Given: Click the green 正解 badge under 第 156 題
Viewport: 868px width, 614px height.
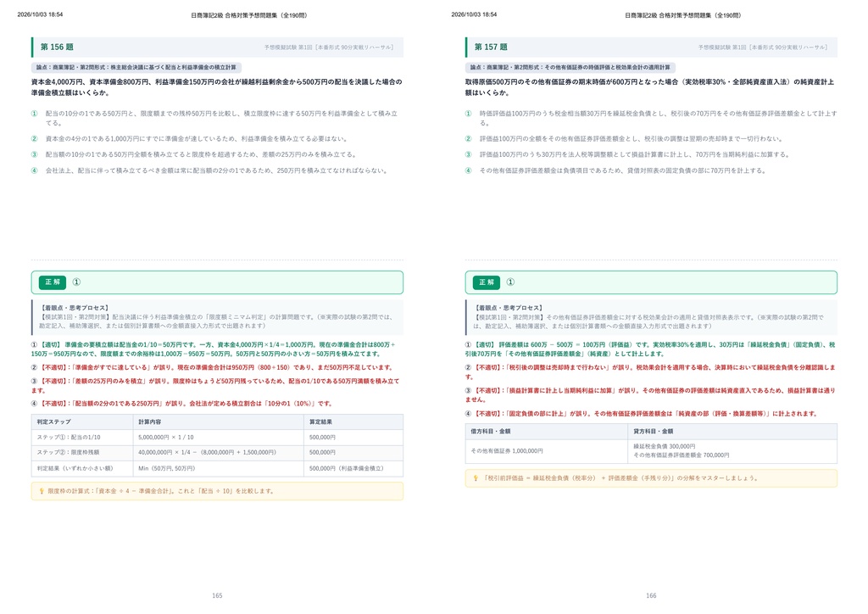Looking at the screenshot, I should click(53, 282).
